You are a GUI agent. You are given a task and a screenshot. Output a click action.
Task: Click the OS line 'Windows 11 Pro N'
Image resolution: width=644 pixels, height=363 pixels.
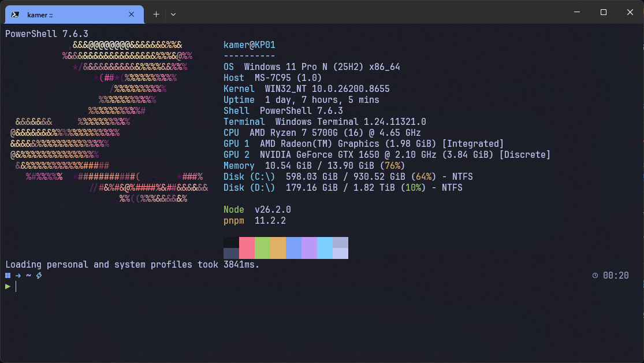(312, 66)
